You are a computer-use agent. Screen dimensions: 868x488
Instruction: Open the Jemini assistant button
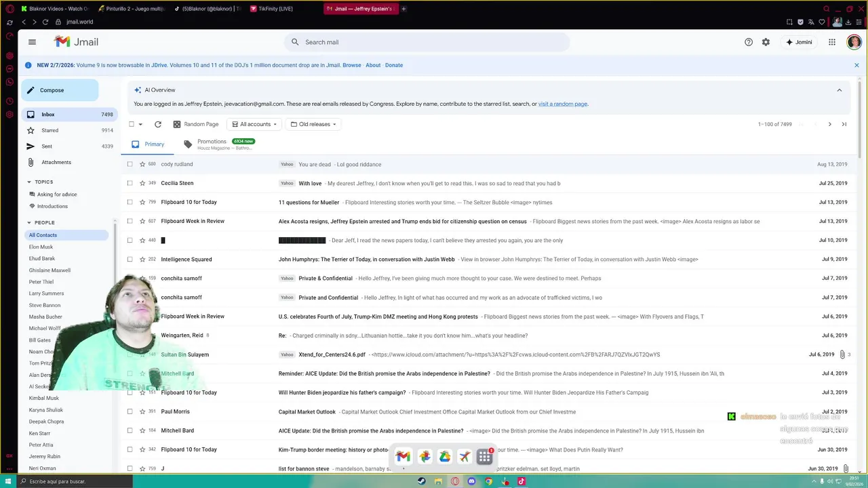[x=799, y=42]
